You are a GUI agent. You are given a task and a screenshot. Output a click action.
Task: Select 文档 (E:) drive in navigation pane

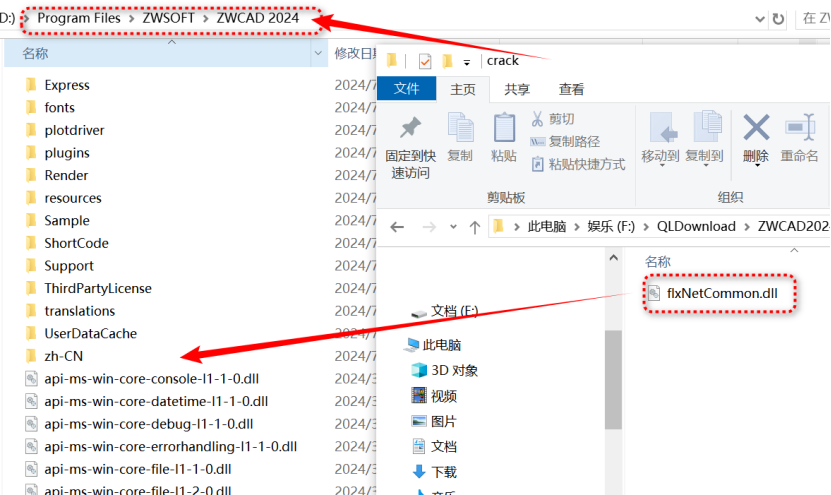(454, 311)
